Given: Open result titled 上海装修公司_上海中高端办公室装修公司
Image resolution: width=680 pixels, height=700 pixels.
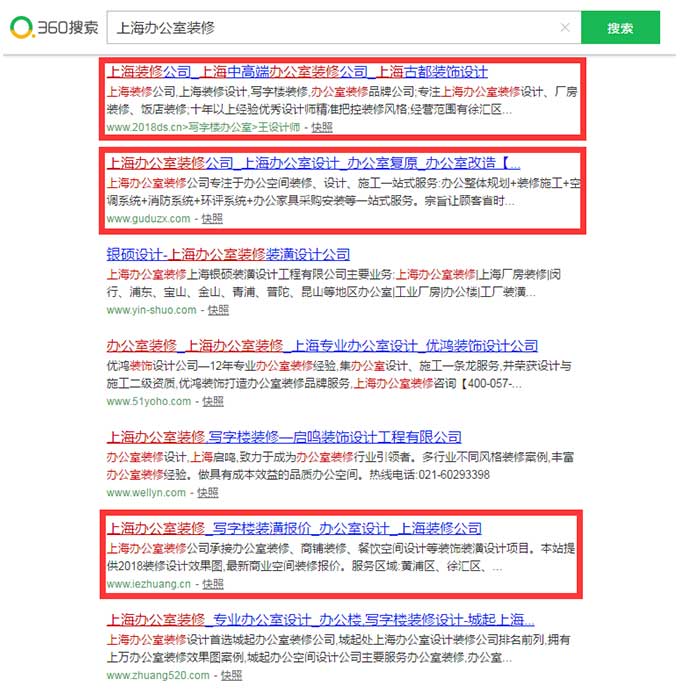Looking at the screenshot, I should [x=297, y=72].
